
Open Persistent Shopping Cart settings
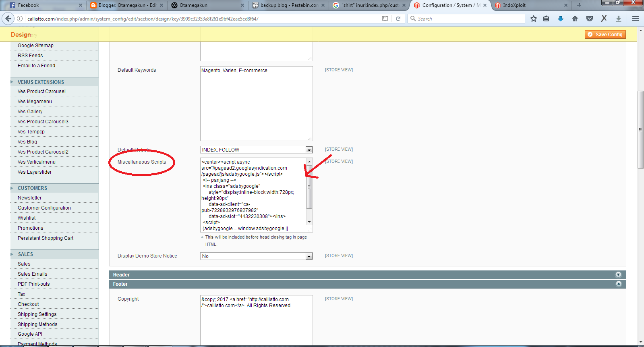pyautogui.click(x=46, y=238)
